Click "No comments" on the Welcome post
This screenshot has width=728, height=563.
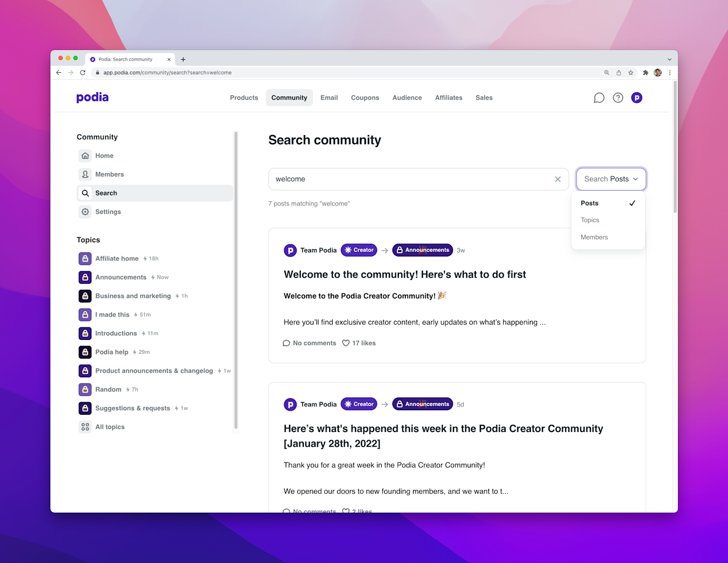pos(314,343)
